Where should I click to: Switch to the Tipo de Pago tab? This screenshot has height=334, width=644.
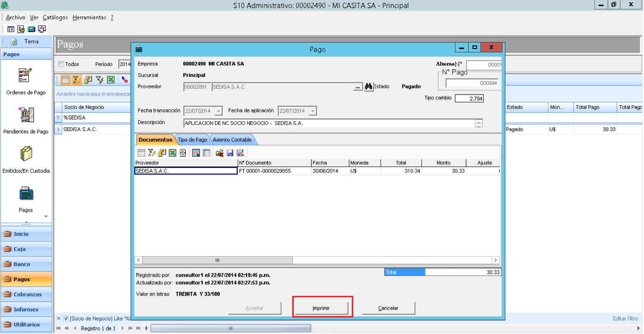point(193,140)
